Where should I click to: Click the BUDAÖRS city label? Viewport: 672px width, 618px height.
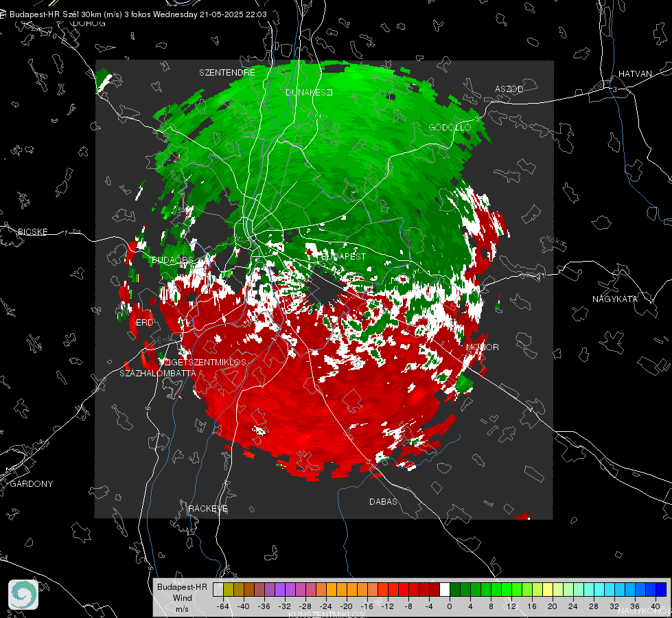tap(172, 260)
